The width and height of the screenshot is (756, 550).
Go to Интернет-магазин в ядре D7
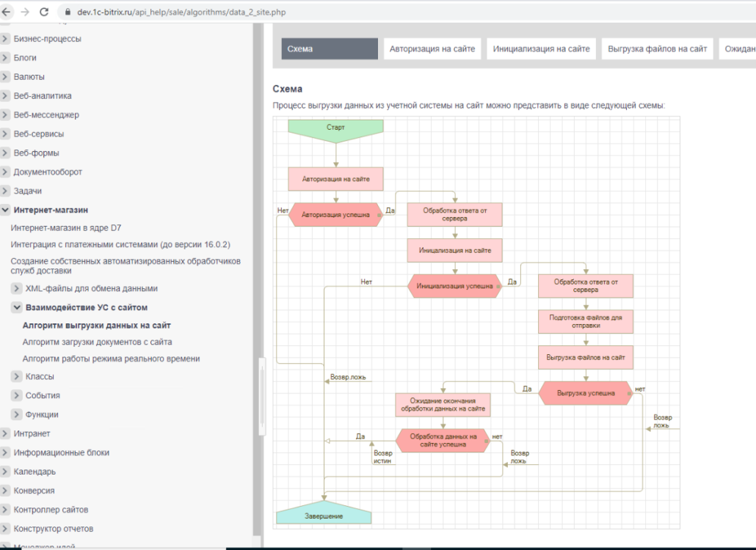(66, 228)
